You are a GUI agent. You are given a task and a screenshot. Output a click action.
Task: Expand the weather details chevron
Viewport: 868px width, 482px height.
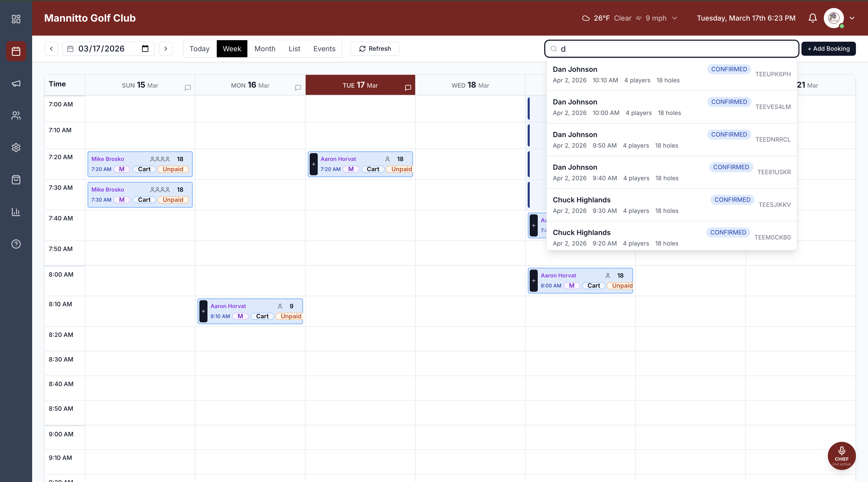click(x=675, y=18)
